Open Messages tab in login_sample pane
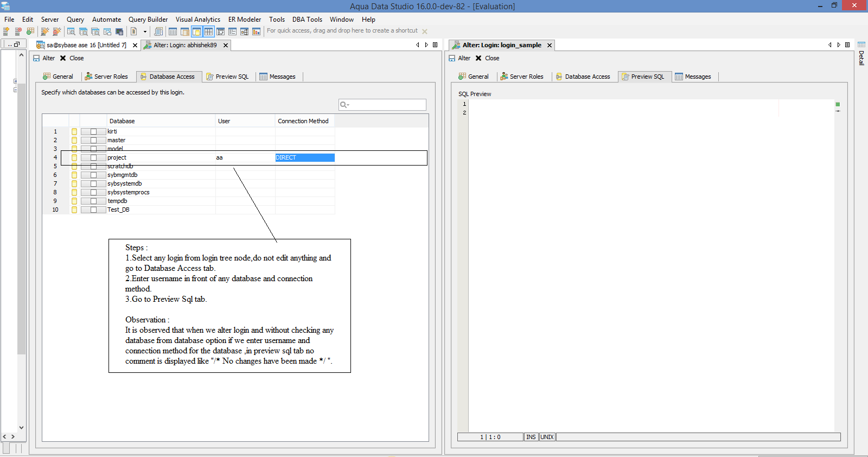868x457 pixels. [x=693, y=77]
